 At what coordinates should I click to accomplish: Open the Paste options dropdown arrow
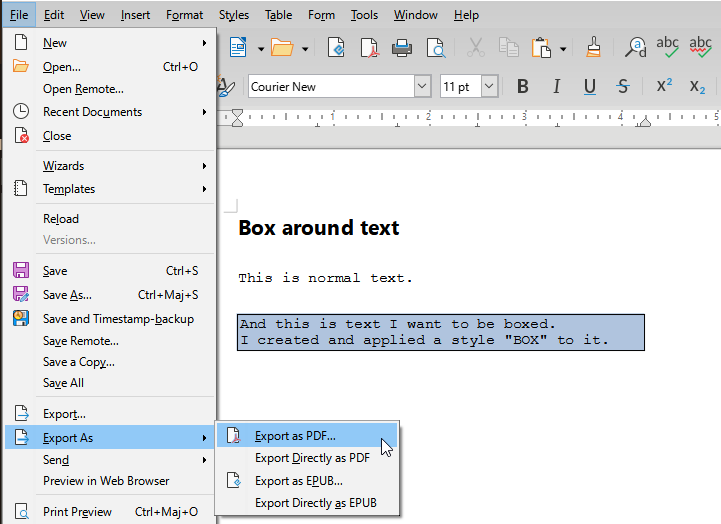(563, 49)
